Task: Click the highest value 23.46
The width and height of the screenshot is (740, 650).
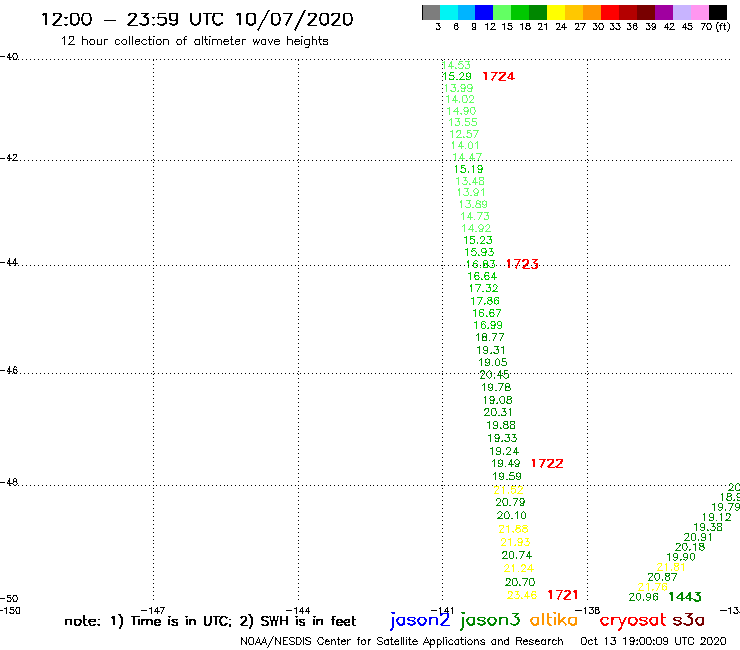Action: [x=522, y=595]
